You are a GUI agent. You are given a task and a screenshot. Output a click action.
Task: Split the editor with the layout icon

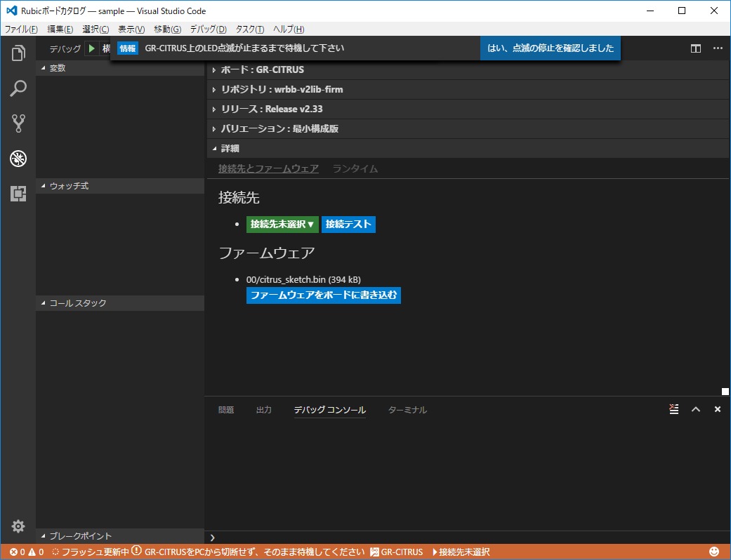pyautogui.click(x=696, y=48)
